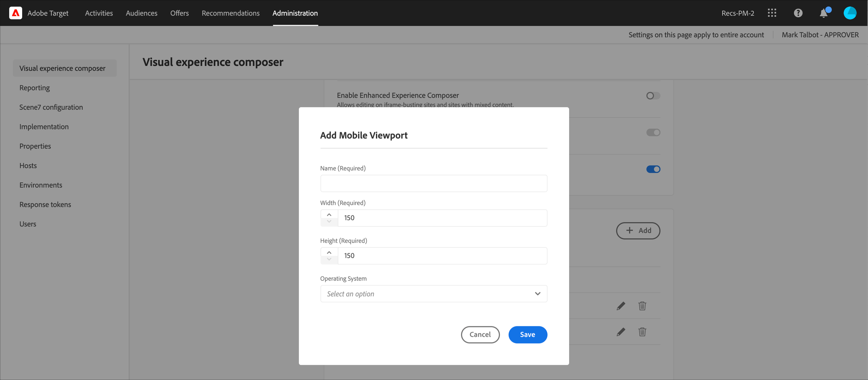Toggle Enable Enhanced Experience Composer switch

[x=653, y=96]
